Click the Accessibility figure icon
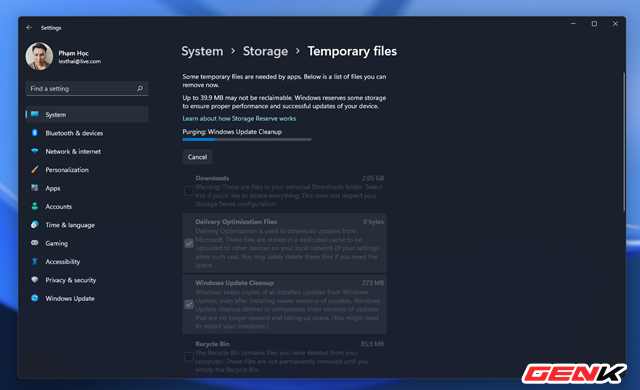Viewport: 640px width, 390px height. point(35,261)
